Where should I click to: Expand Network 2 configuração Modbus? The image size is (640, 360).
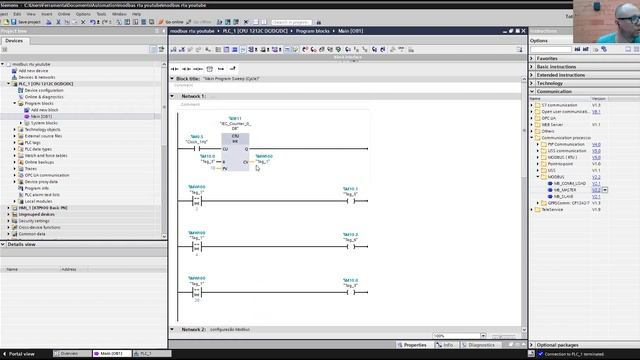(x=172, y=329)
